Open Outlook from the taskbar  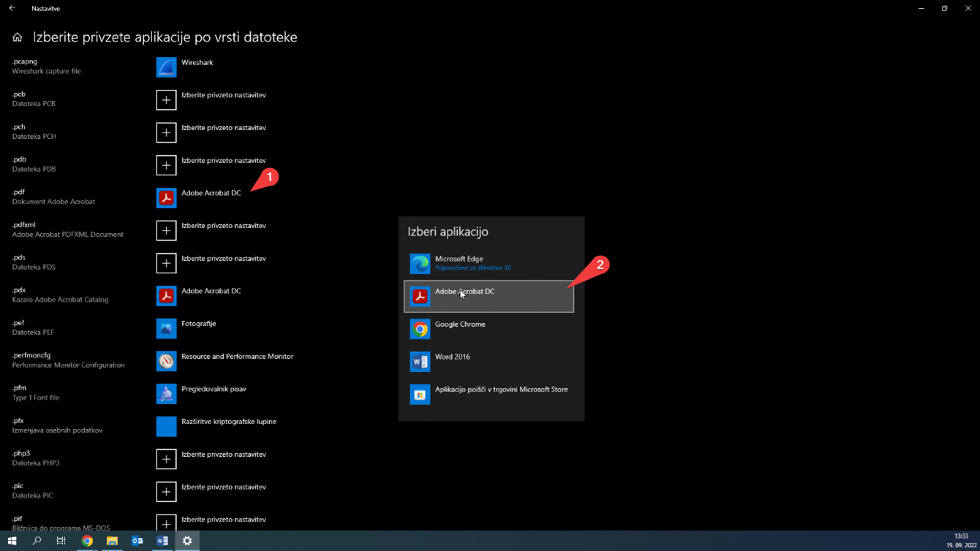coord(137,541)
